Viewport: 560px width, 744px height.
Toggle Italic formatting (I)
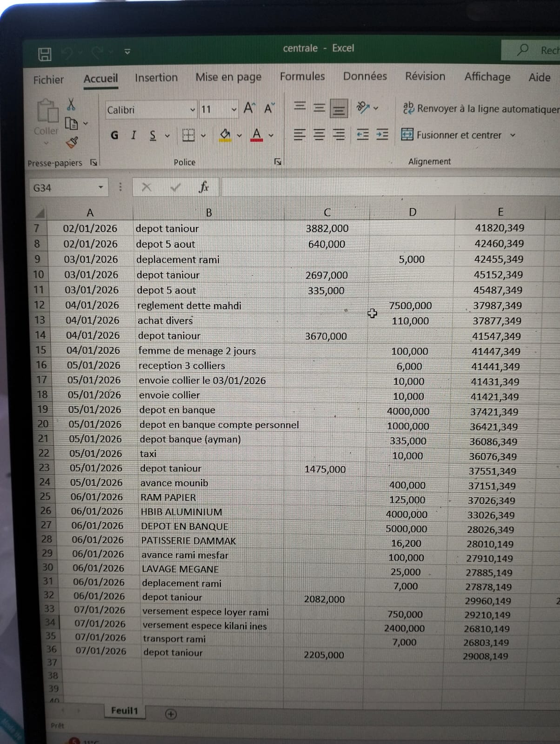[x=133, y=135]
